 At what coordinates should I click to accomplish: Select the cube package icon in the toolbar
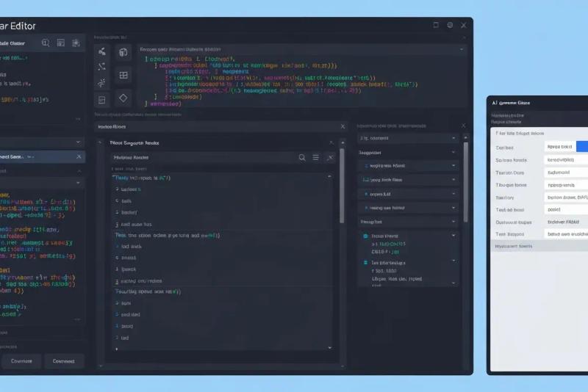click(x=123, y=52)
